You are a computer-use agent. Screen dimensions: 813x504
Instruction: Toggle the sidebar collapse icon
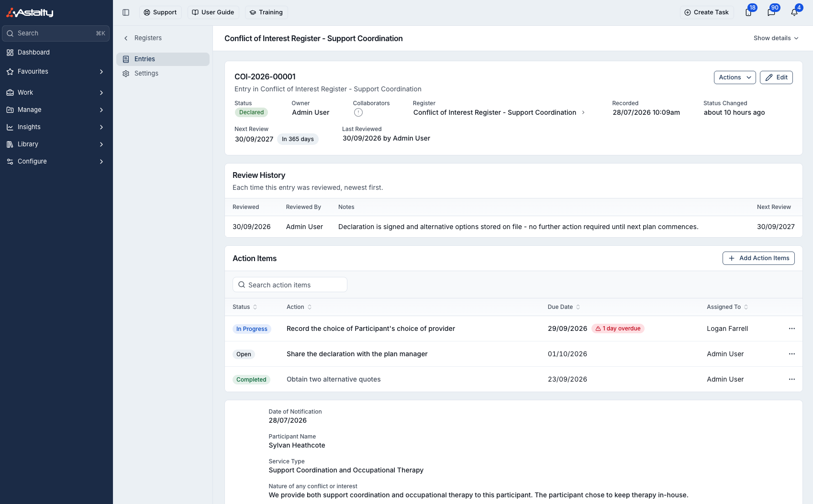[126, 12]
